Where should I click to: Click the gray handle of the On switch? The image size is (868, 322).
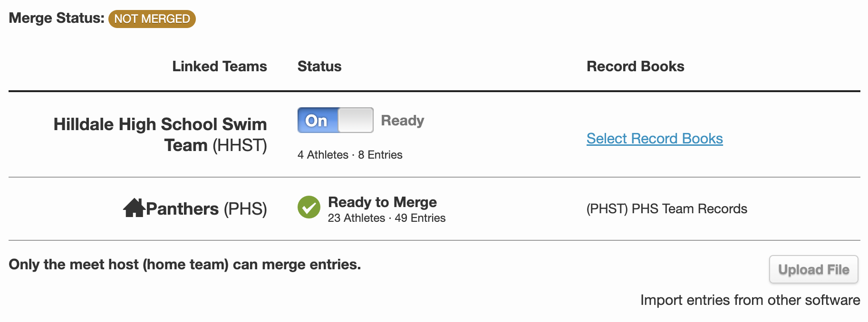coord(355,120)
